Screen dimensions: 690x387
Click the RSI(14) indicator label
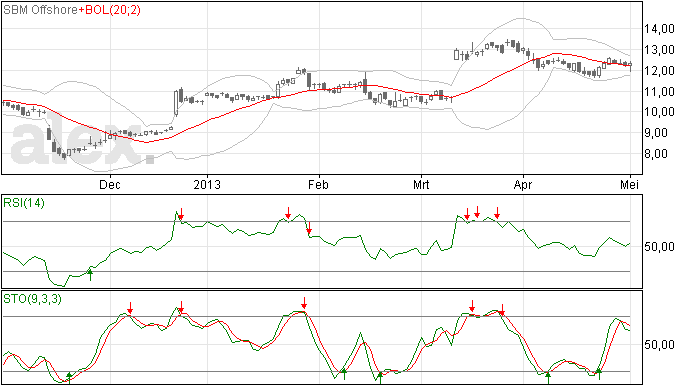[x=24, y=203]
